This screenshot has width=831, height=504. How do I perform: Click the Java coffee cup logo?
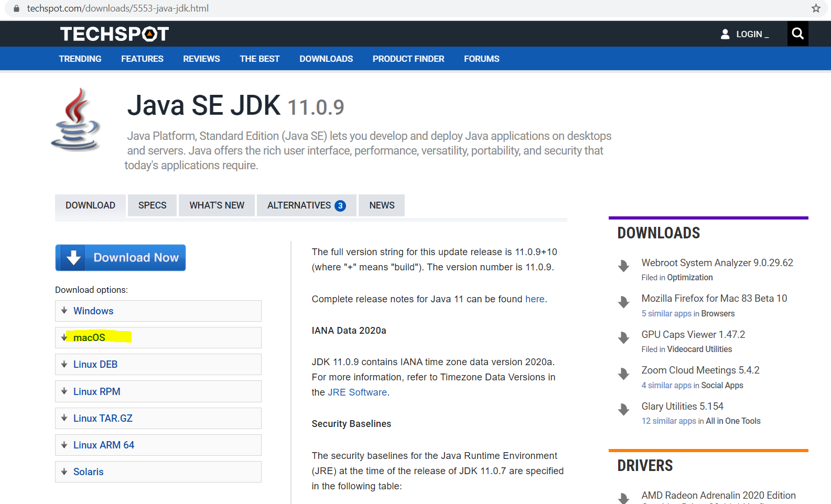[x=76, y=119]
